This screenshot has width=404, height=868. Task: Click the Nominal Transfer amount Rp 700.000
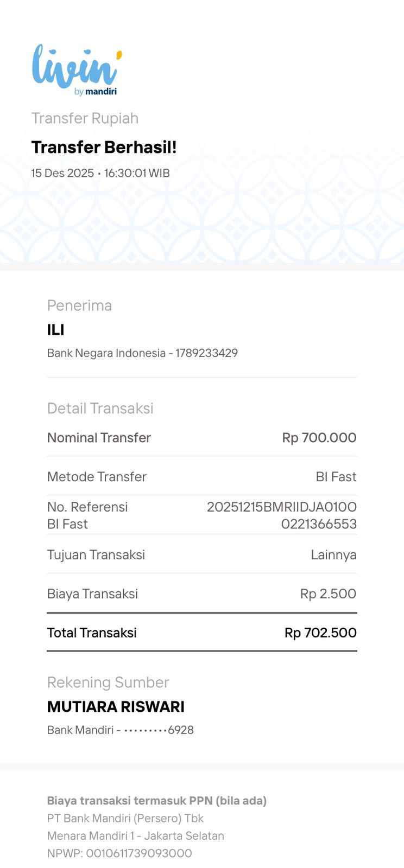319,438
